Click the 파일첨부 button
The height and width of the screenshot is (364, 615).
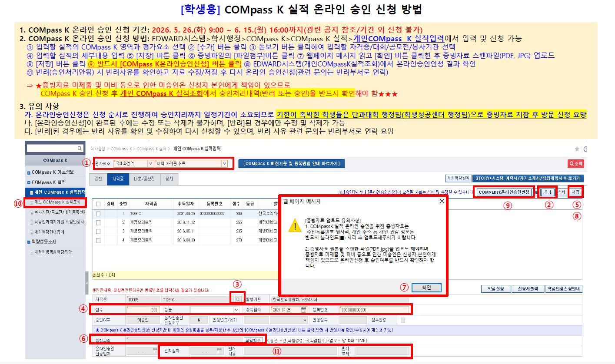253,340
